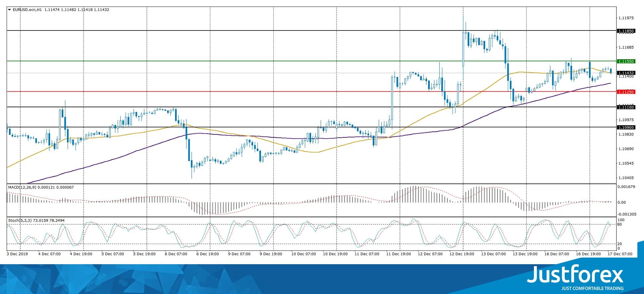Screen dimensions: 644x294
Task: Click the 5 Dec 19:00 time label
Action: [x=144, y=254]
